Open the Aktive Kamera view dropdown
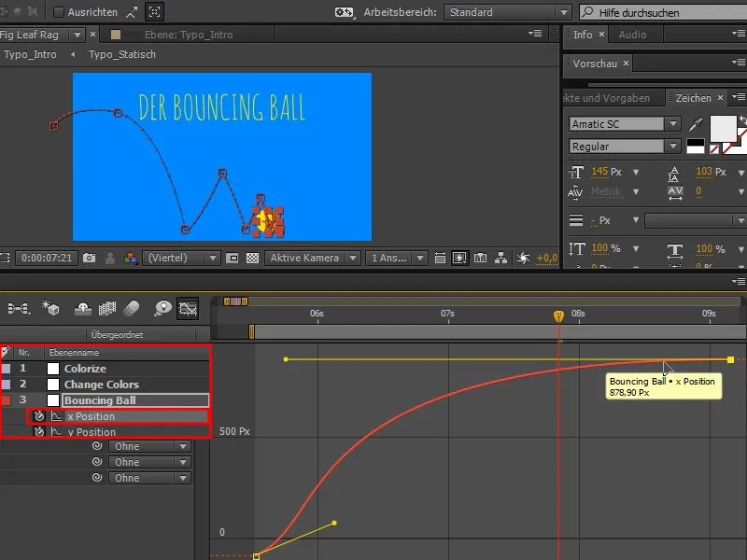This screenshot has width=747, height=560. coord(312,258)
